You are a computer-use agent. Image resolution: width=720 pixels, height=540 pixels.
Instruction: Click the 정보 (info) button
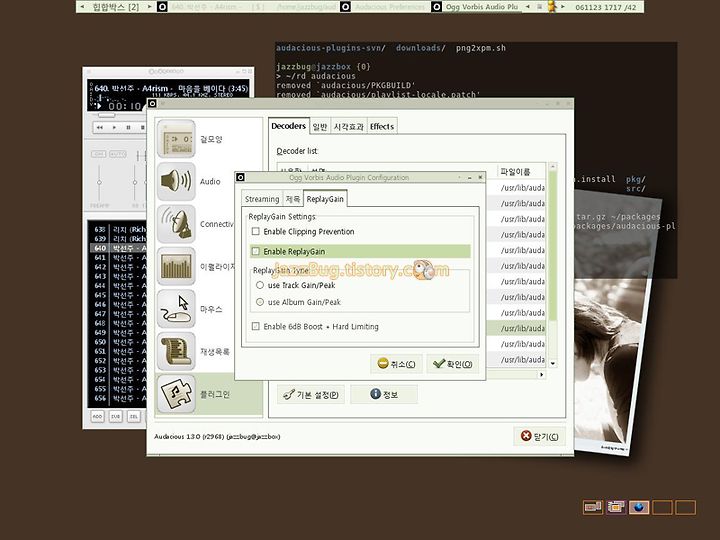[x=384, y=394]
